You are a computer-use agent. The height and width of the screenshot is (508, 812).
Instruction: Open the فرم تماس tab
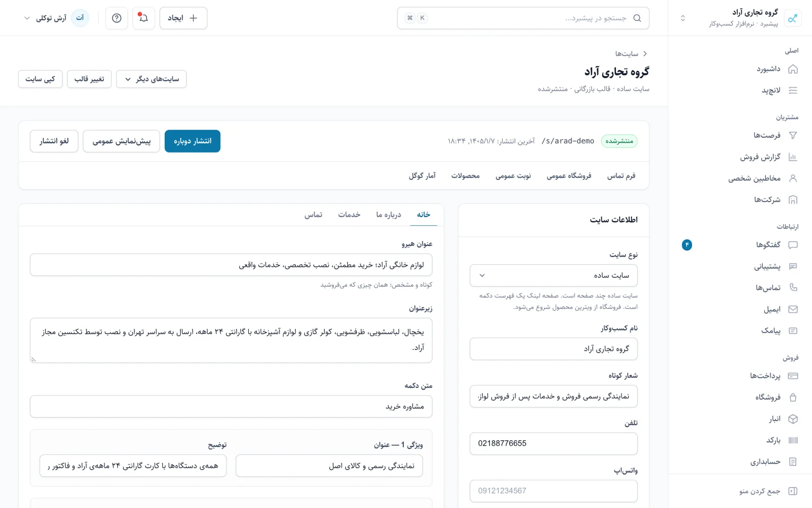[621, 176]
